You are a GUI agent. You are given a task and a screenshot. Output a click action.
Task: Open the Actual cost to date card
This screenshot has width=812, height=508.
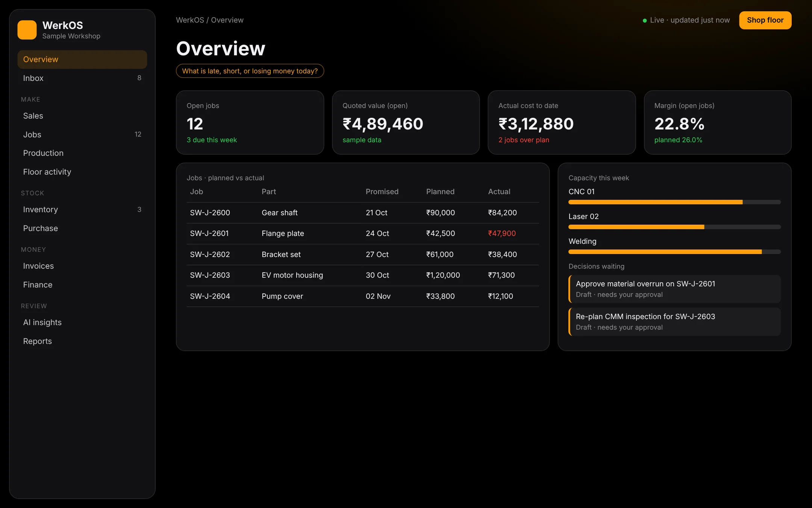[x=562, y=122]
